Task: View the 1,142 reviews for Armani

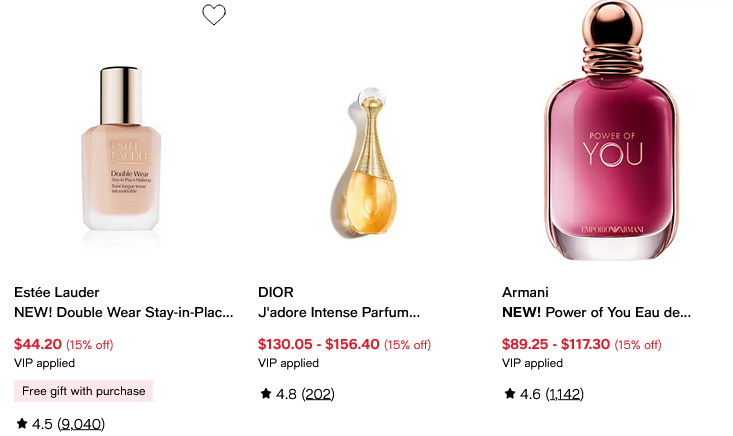Action: coord(565,394)
